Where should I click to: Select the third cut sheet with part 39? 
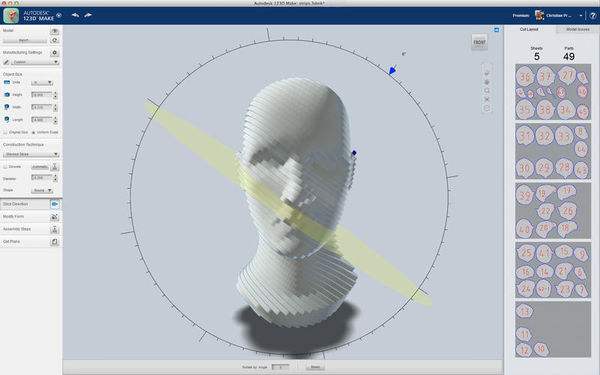[x=553, y=210]
